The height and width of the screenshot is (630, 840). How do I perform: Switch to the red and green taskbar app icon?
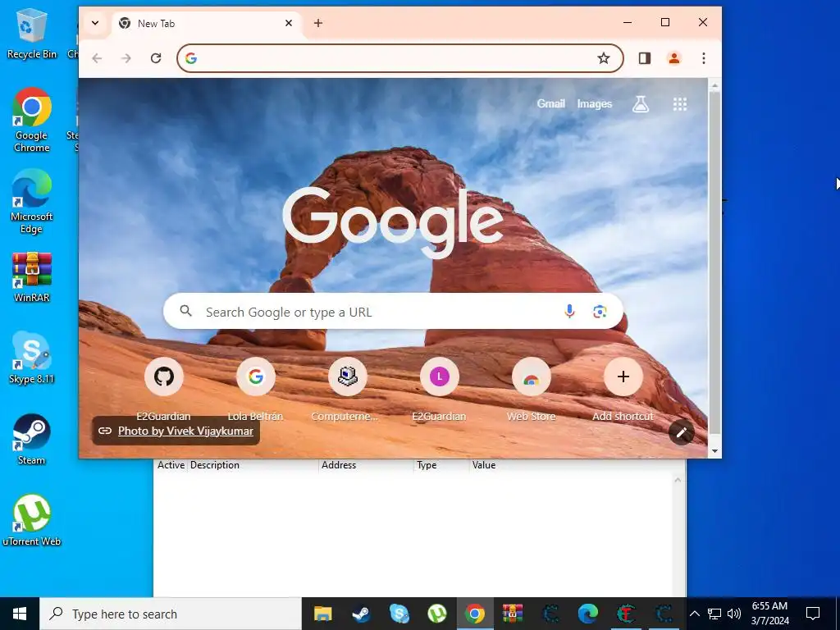[626, 614]
